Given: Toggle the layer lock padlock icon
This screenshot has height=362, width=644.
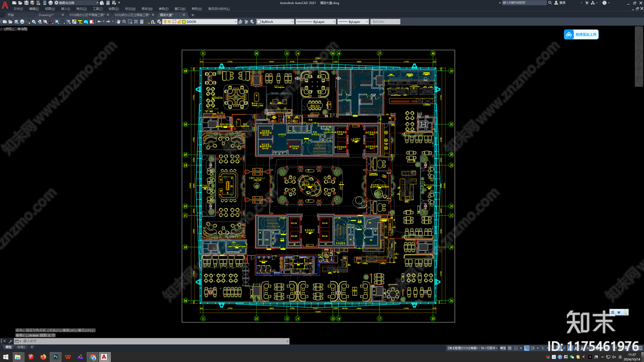Looking at the screenshot, I should point(179,22).
